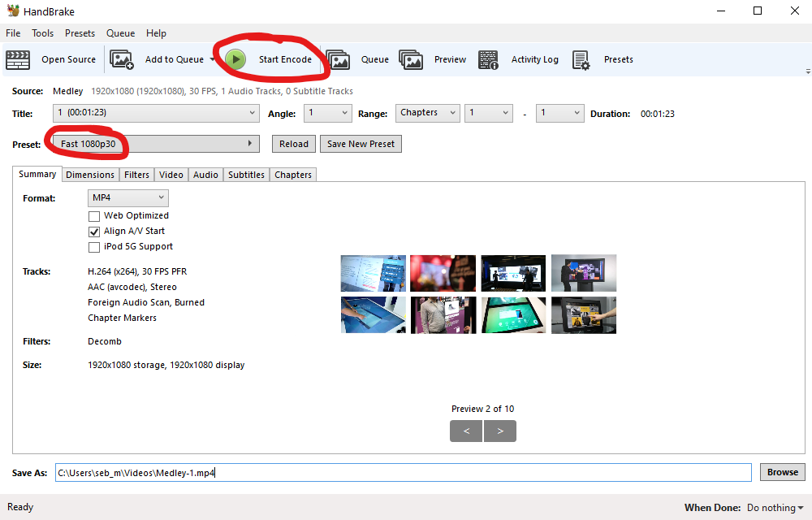Screen dimensions: 812x520
Task: Show the next preview image
Action: (500, 431)
